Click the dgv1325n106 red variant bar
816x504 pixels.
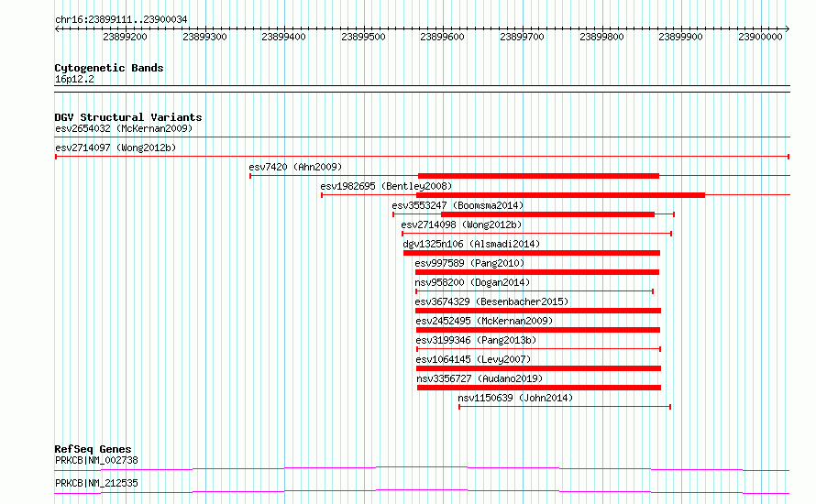coord(532,253)
